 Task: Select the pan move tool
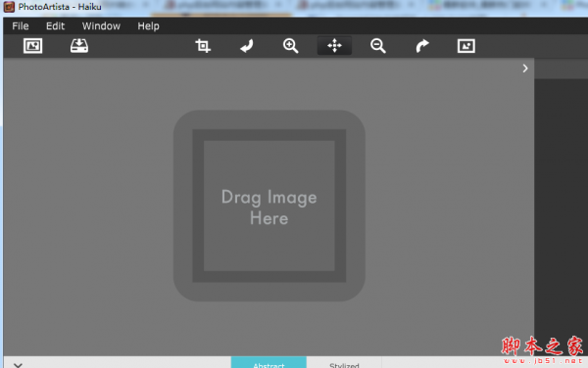[x=334, y=46]
